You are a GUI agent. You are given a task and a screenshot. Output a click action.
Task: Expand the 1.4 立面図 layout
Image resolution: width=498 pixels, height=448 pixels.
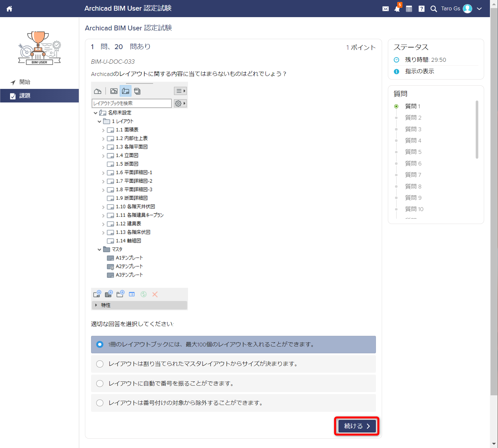pos(103,156)
